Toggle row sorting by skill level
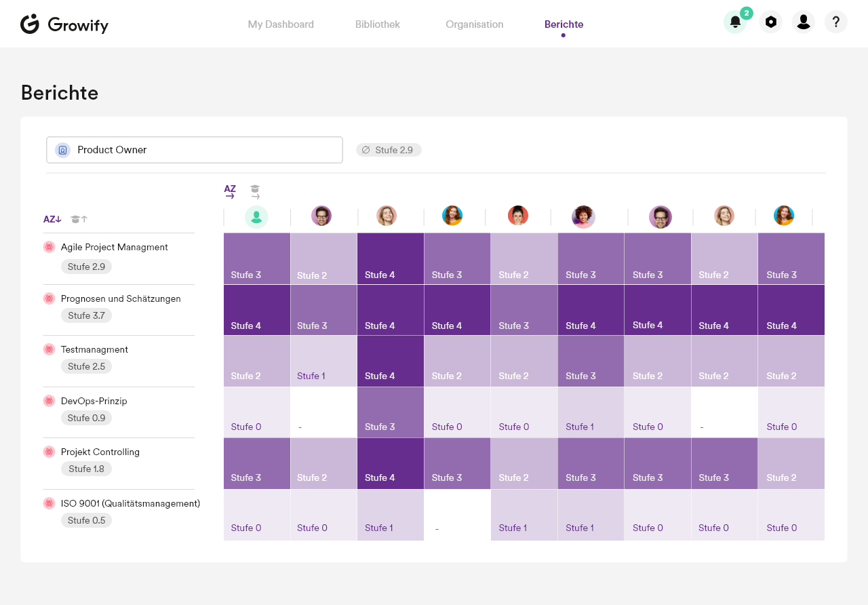Screen dimensions: 868x605 (x=79, y=219)
